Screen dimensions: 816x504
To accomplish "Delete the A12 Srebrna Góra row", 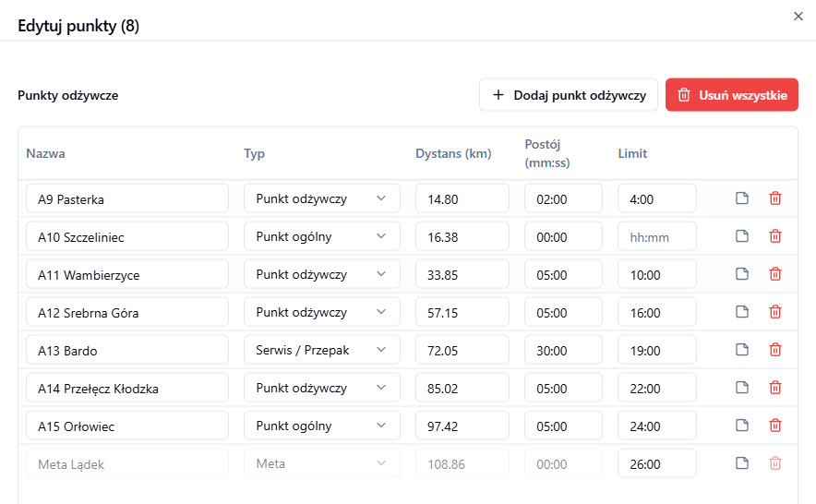I will pos(774,312).
